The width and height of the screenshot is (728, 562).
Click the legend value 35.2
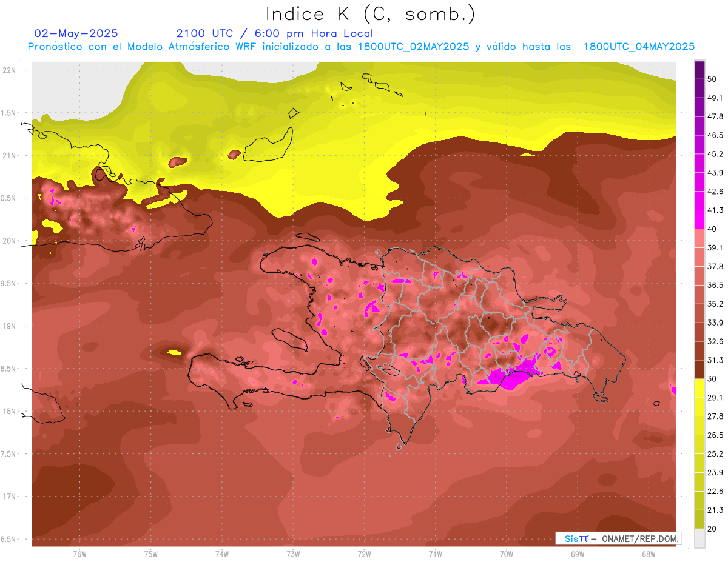click(x=715, y=304)
